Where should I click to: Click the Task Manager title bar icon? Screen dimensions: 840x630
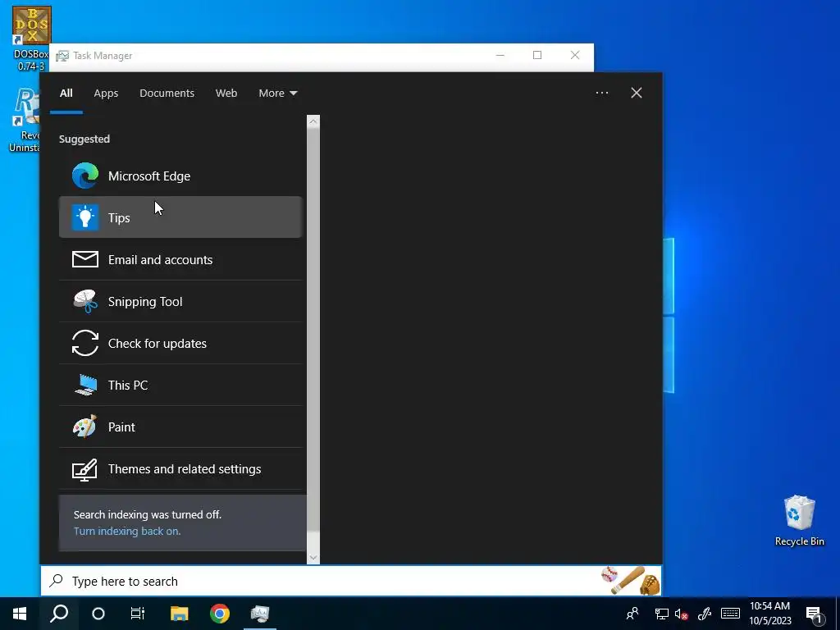[62, 56]
